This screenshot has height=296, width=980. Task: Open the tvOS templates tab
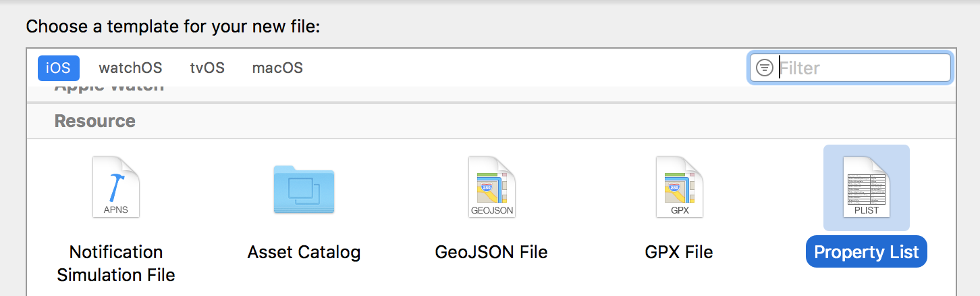[207, 68]
